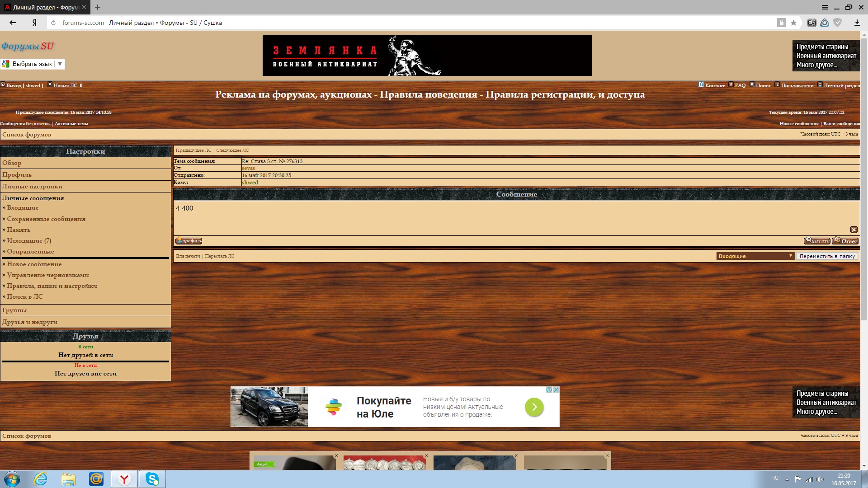Open browser downloads arrow icon
The width and height of the screenshot is (868, 488).
(x=857, y=23)
